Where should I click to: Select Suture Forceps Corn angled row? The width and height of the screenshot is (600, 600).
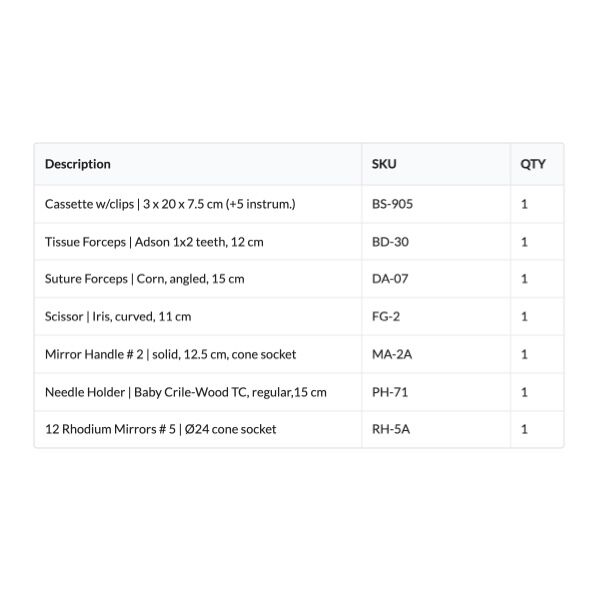144,279
